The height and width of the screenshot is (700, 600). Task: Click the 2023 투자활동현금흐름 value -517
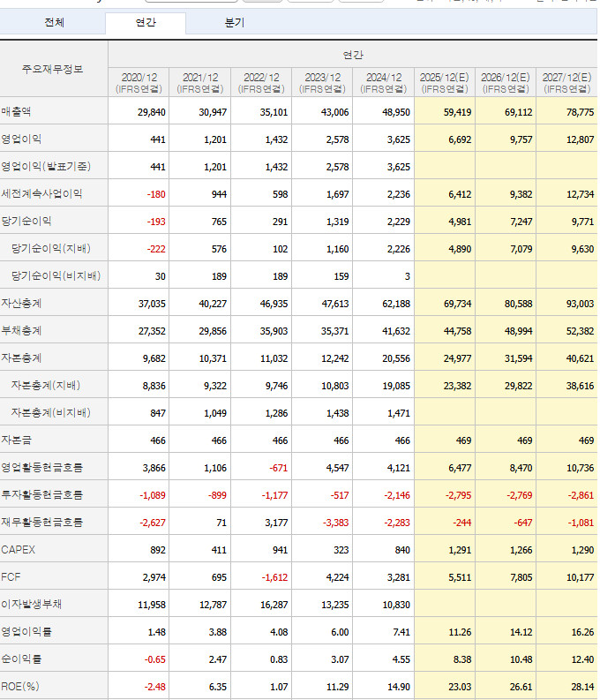(340, 495)
